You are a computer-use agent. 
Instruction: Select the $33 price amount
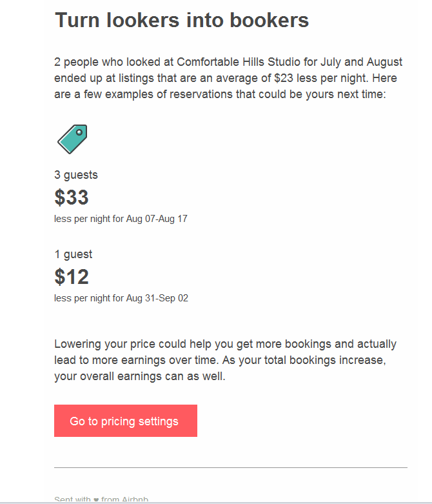tap(72, 197)
